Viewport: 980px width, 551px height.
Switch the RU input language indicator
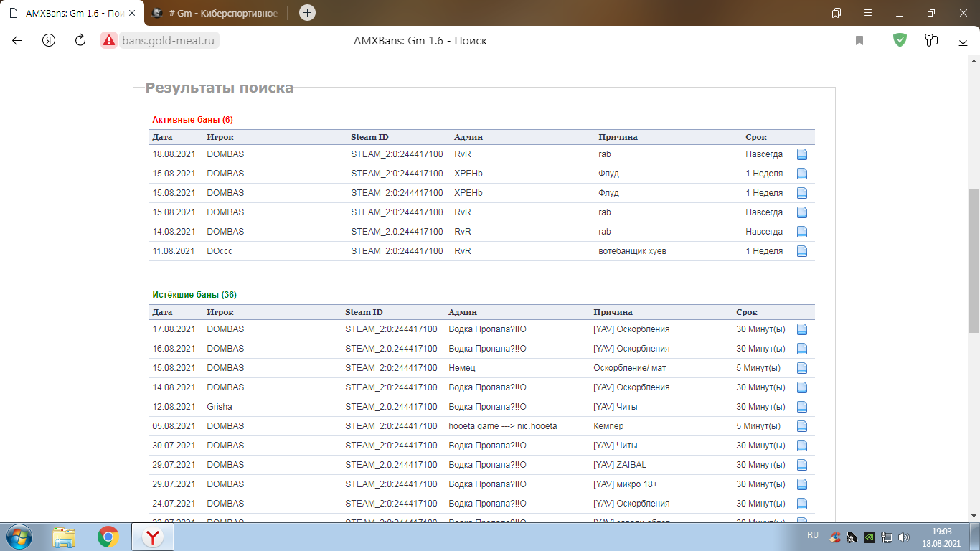click(813, 535)
